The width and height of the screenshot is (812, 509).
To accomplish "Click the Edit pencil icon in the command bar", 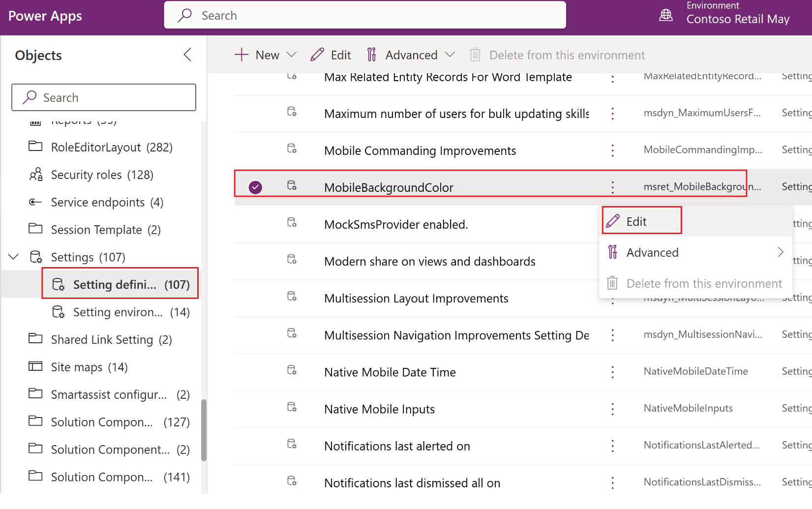I will (317, 55).
